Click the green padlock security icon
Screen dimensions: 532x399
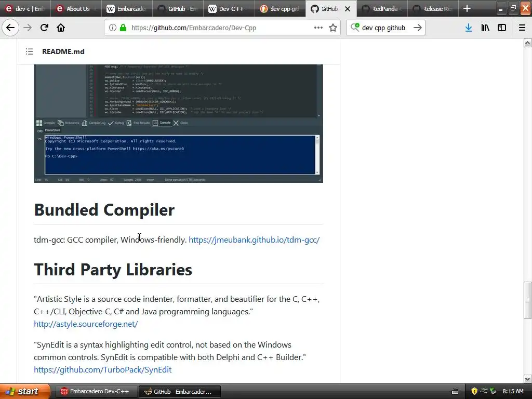tap(123, 28)
